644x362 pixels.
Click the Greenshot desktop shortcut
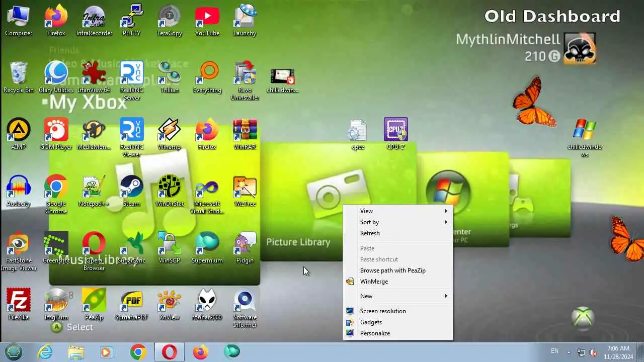pyautogui.click(x=56, y=248)
